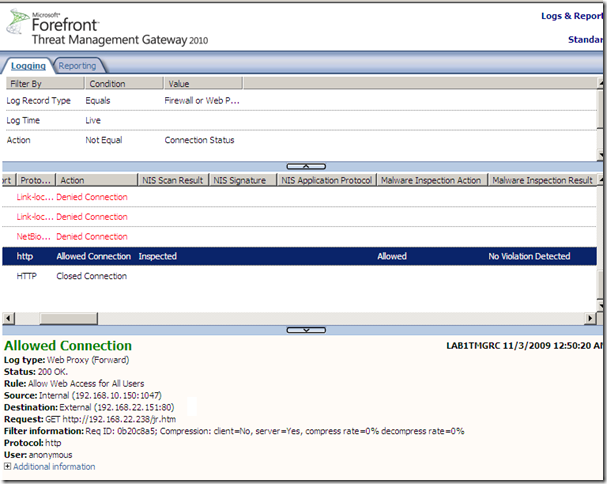The height and width of the screenshot is (484, 607).
Task: Sort by Malware Inspection Action column
Action: (432, 180)
